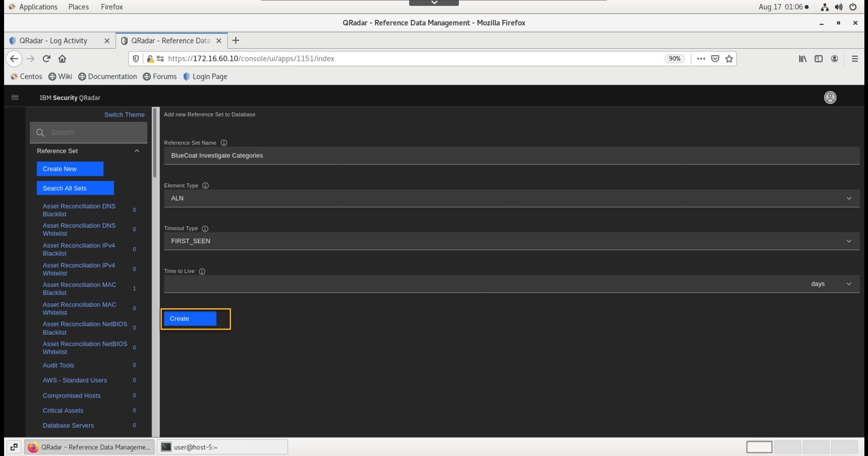868x456 pixels.
Task: Click the Save to Pocket icon
Action: click(x=715, y=59)
